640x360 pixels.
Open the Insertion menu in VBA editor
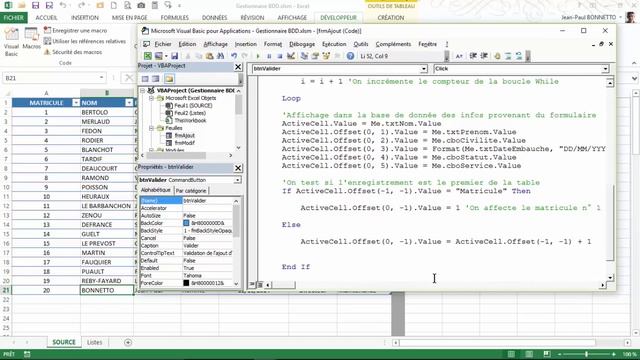point(246,44)
